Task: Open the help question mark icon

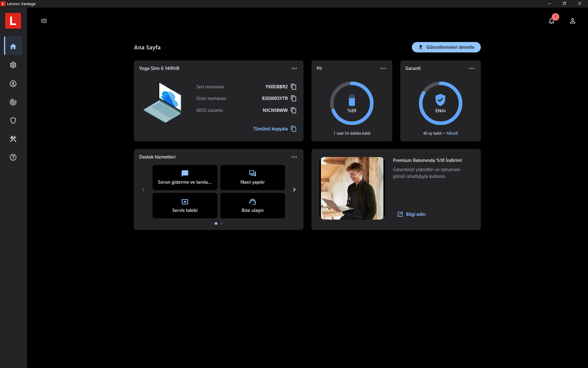Action: 13,157
